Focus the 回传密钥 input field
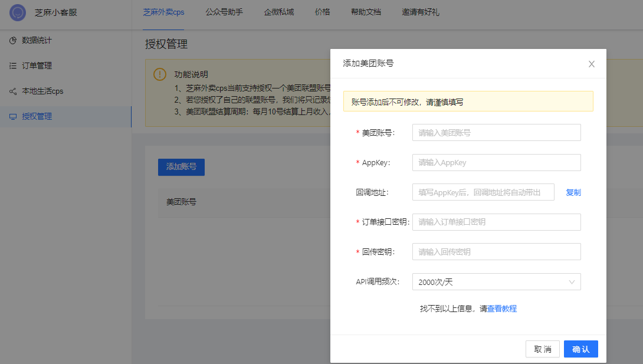This screenshot has width=643, height=364. click(496, 252)
